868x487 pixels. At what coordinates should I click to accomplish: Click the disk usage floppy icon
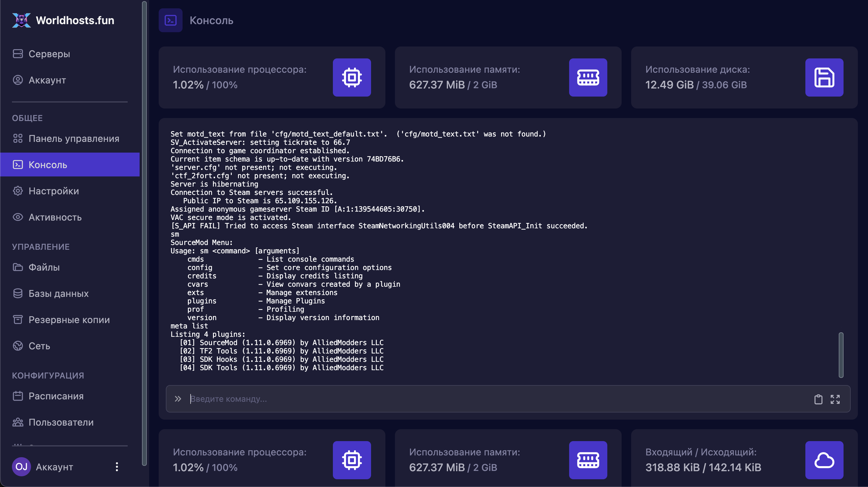[824, 77]
